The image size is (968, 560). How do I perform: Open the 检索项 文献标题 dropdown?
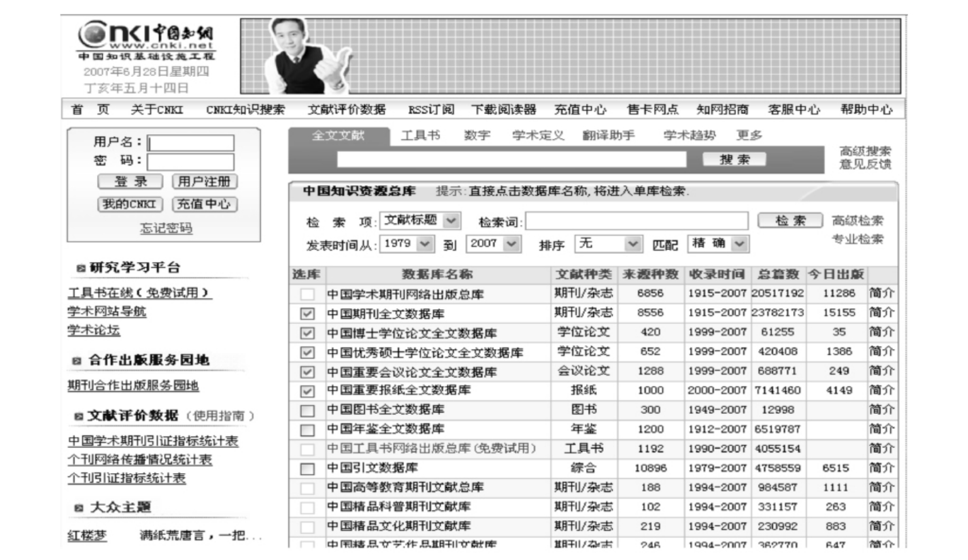[x=420, y=220]
